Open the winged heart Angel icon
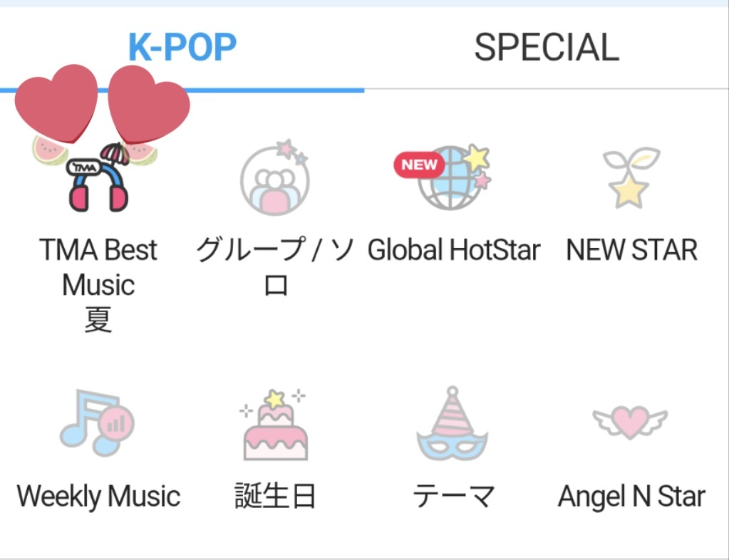Screen dimensions: 729x560 pos(631,422)
